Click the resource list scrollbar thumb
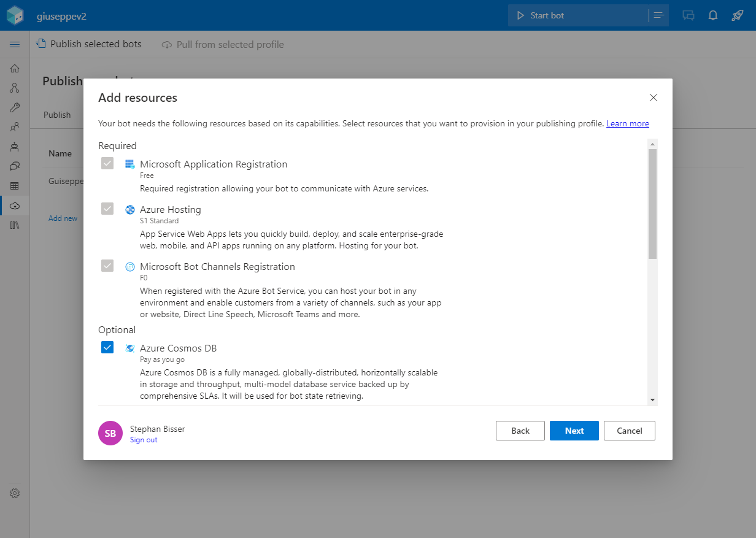The image size is (756, 538). [x=652, y=204]
